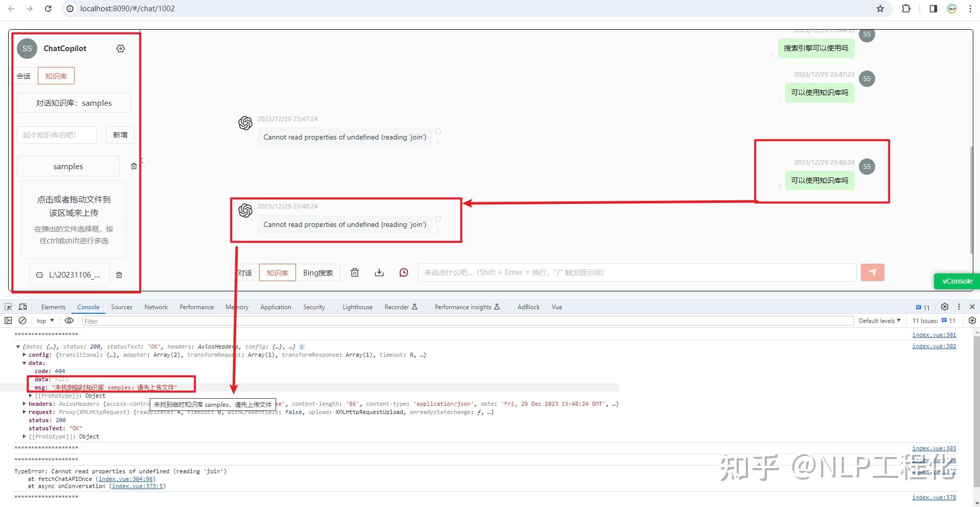Screen dimensions: 980x507
Task: Toggle the device toolbar in DevTools
Action: pyautogui.click(x=22, y=307)
